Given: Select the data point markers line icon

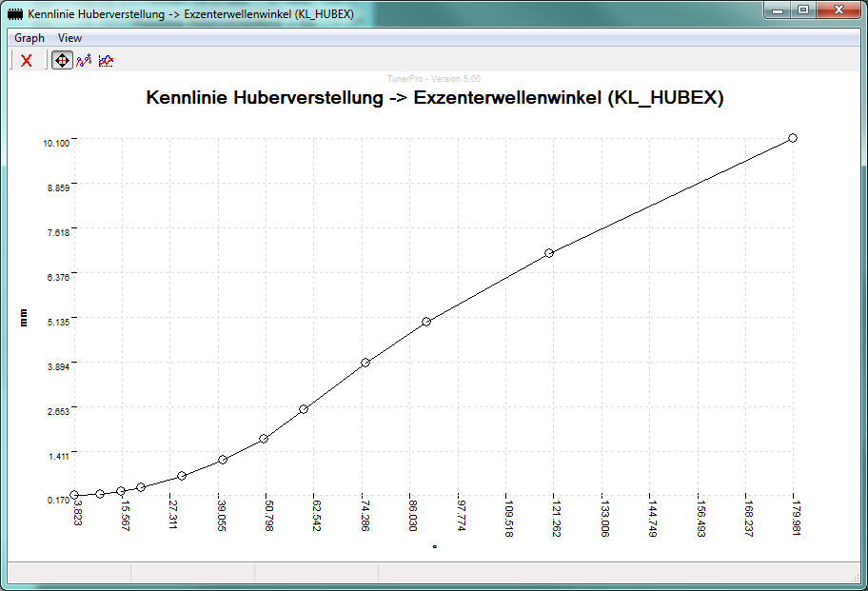Looking at the screenshot, I should tap(84, 60).
